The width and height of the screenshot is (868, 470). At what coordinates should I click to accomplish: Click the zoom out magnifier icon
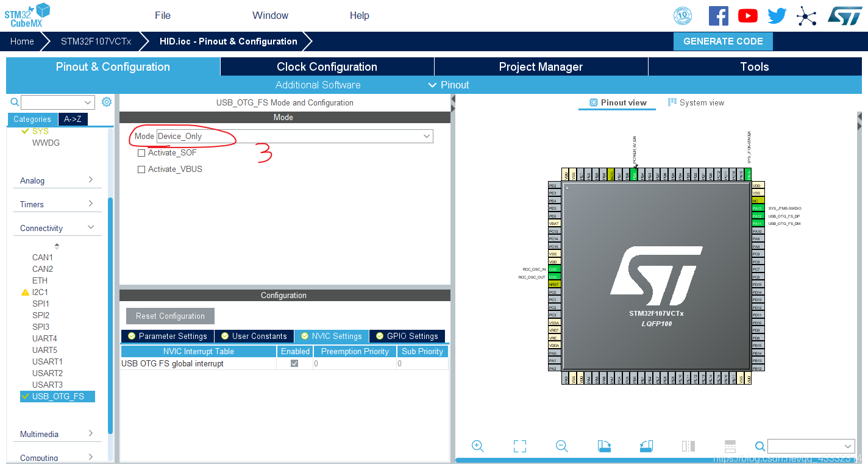pos(561,446)
